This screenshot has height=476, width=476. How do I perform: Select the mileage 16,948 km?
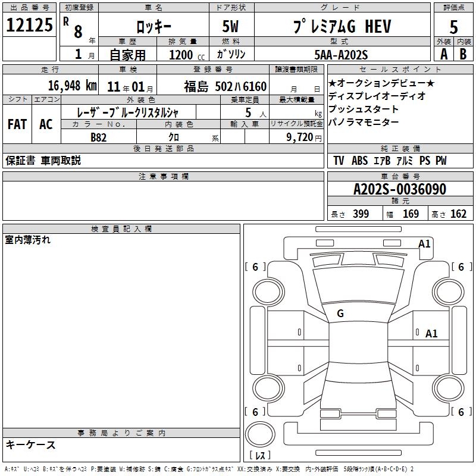click(x=73, y=86)
